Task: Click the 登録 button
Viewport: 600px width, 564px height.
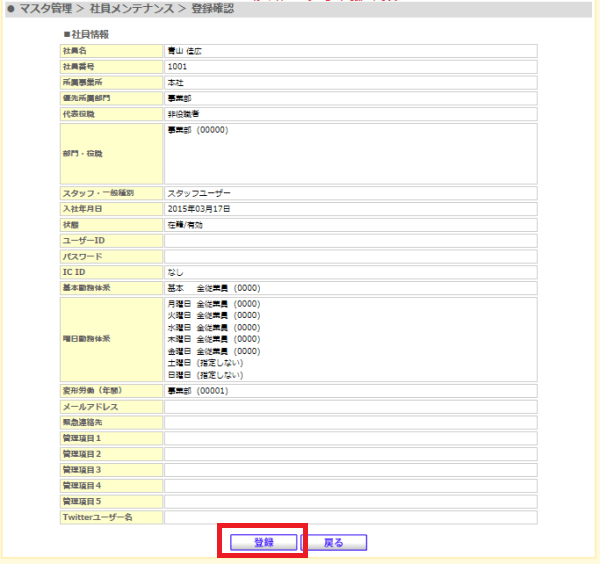Action: click(263, 542)
